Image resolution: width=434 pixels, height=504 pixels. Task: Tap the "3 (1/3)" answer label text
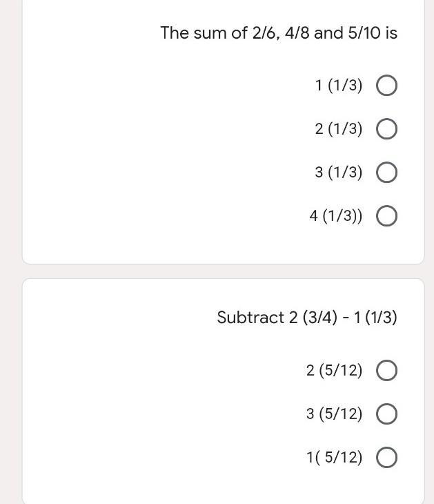pyautogui.click(x=339, y=173)
